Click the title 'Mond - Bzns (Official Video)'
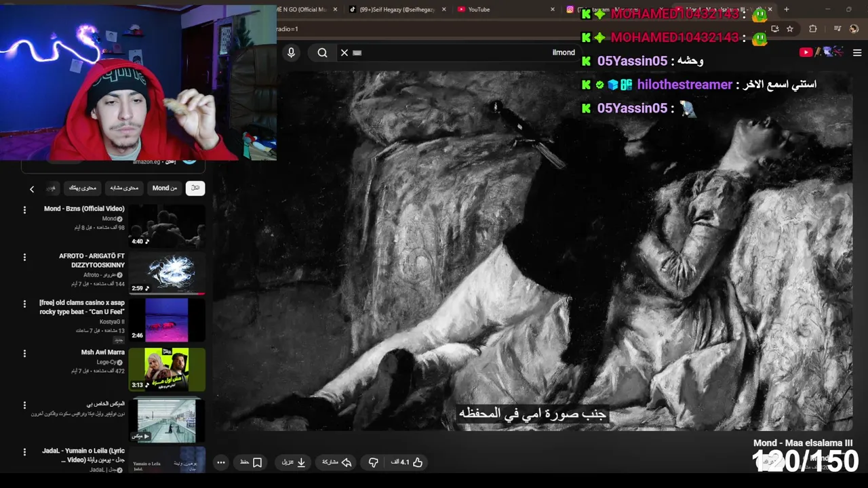This screenshot has width=868, height=488. (x=84, y=209)
